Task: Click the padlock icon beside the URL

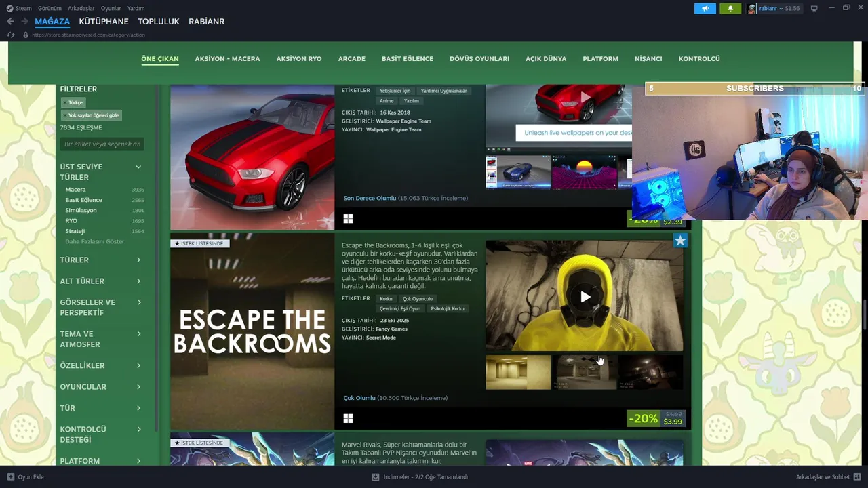Action: tap(26, 35)
